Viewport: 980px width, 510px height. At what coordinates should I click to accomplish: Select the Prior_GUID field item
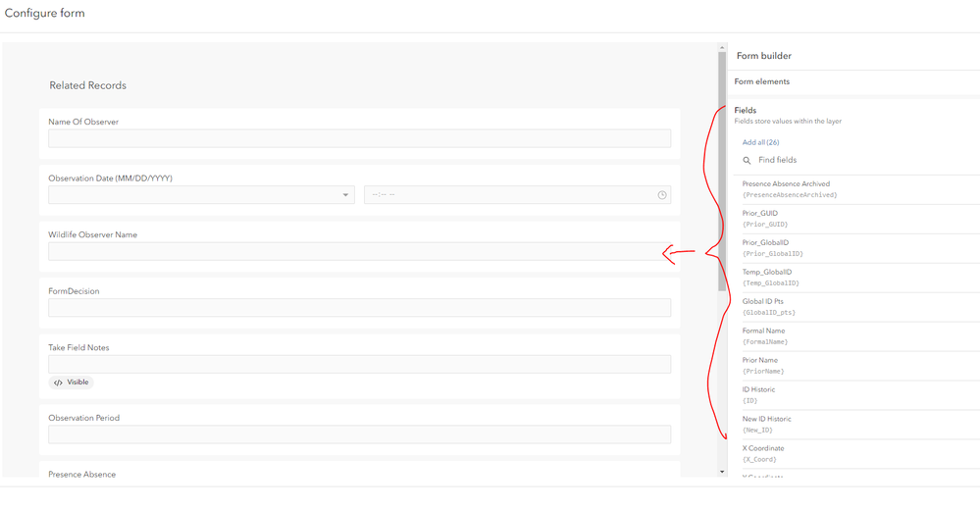(x=856, y=219)
